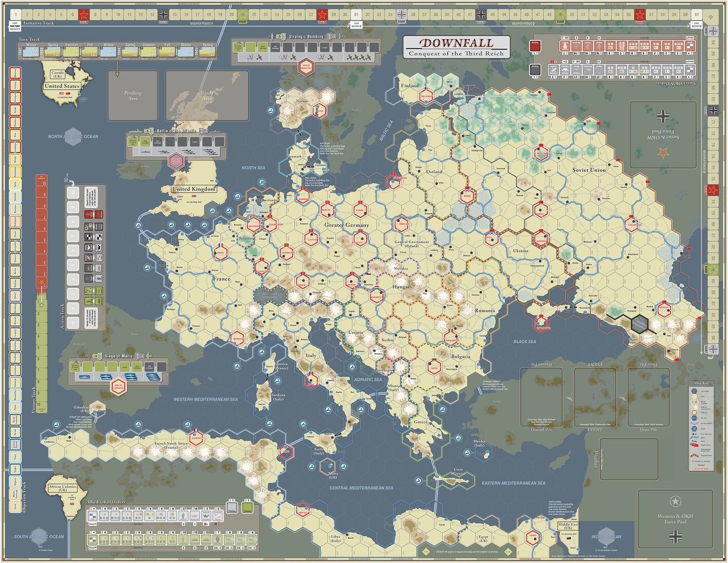Click the Reich Industry objective hexagon
The width and height of the screenshot is (728, 563).
pos(306,66)
